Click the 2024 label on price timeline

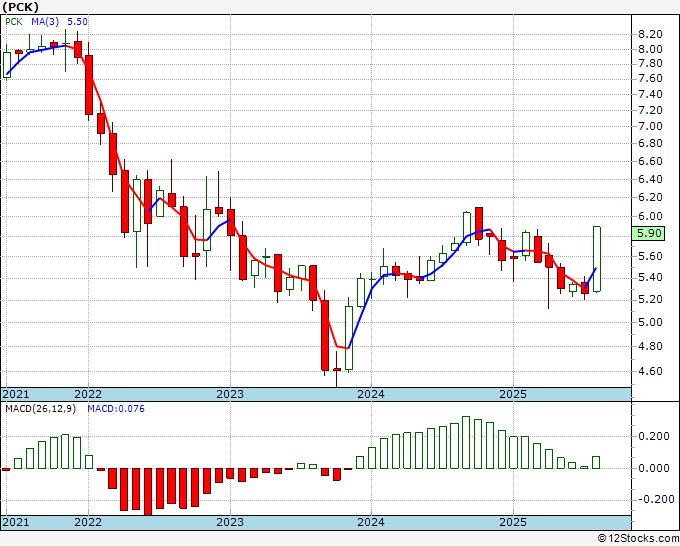coord(371,394)
